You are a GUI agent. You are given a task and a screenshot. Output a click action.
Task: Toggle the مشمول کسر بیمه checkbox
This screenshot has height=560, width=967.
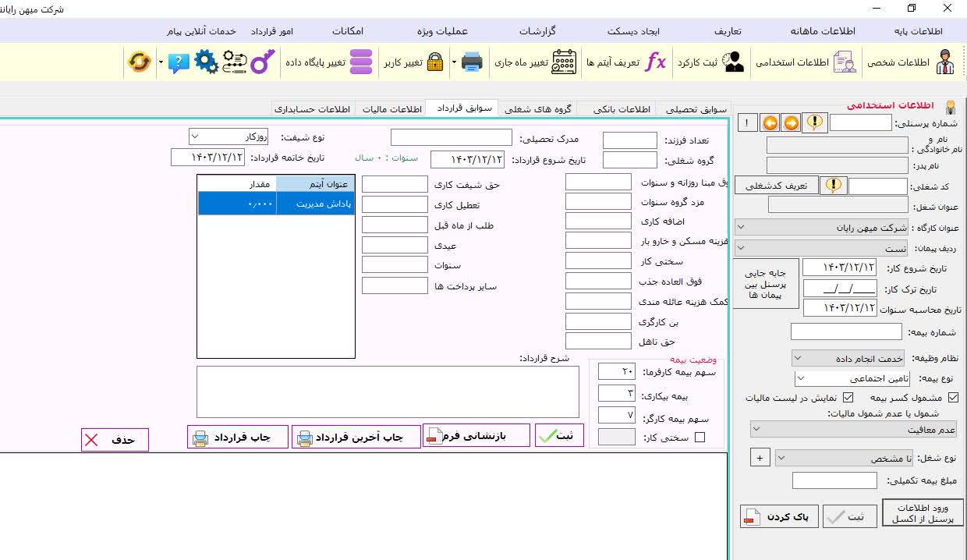952,398
